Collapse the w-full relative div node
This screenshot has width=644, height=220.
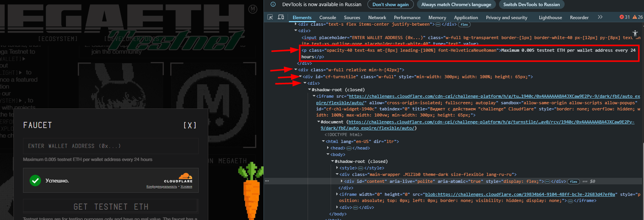(296, 70)
